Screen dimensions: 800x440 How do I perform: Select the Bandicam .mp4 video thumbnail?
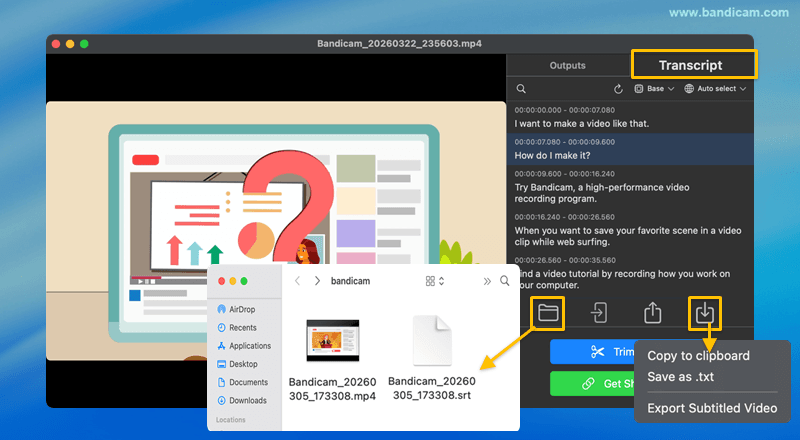[x=331, y=341]
